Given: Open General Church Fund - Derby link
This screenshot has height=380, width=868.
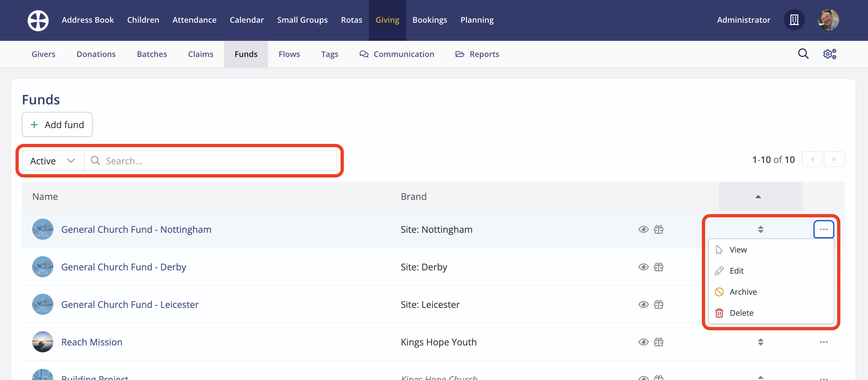Looking at the screenshot, I should point(123,267).
